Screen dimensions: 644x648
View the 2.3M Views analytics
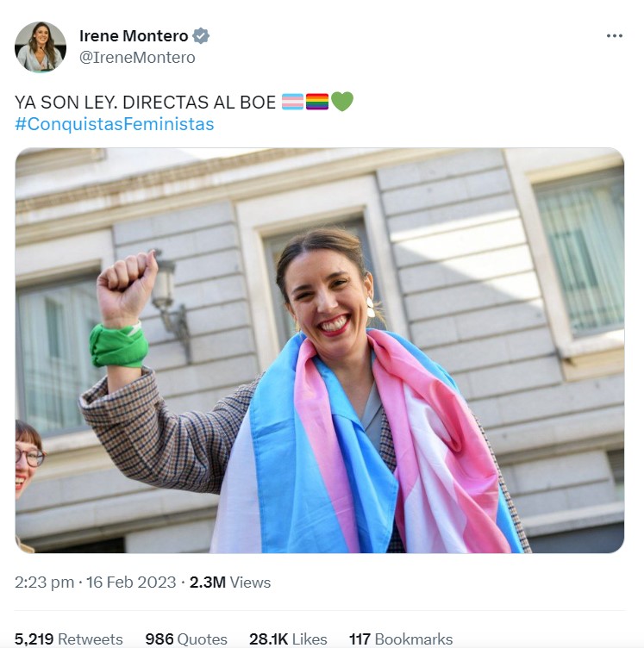230,583
